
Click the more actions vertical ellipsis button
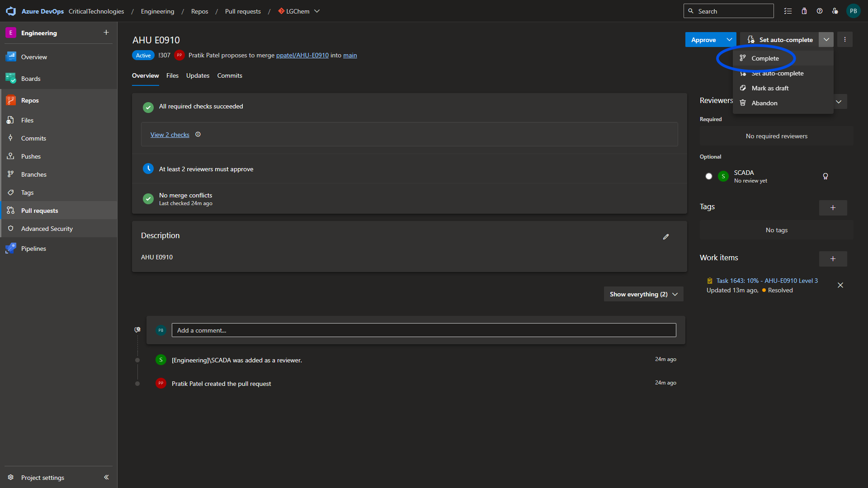[x=845, y=40]
